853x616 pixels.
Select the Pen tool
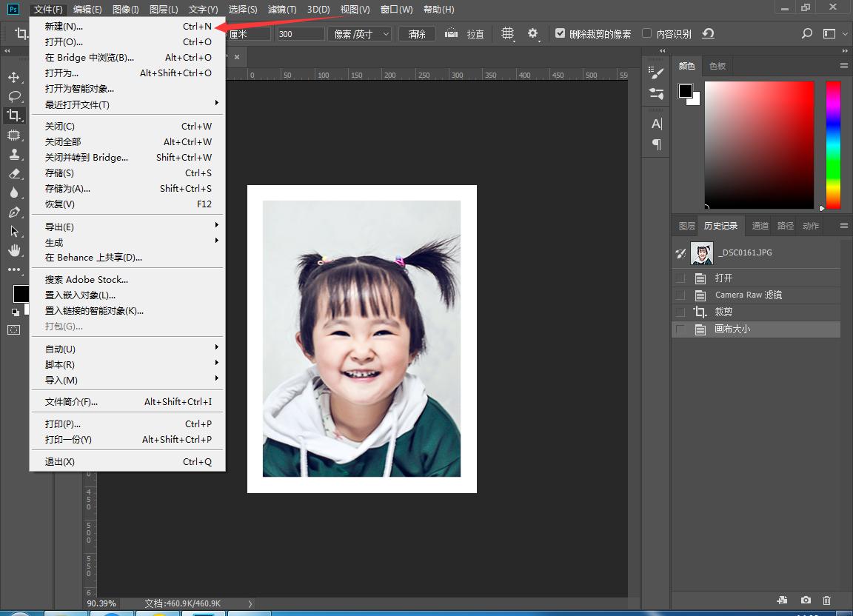(14, 212)
